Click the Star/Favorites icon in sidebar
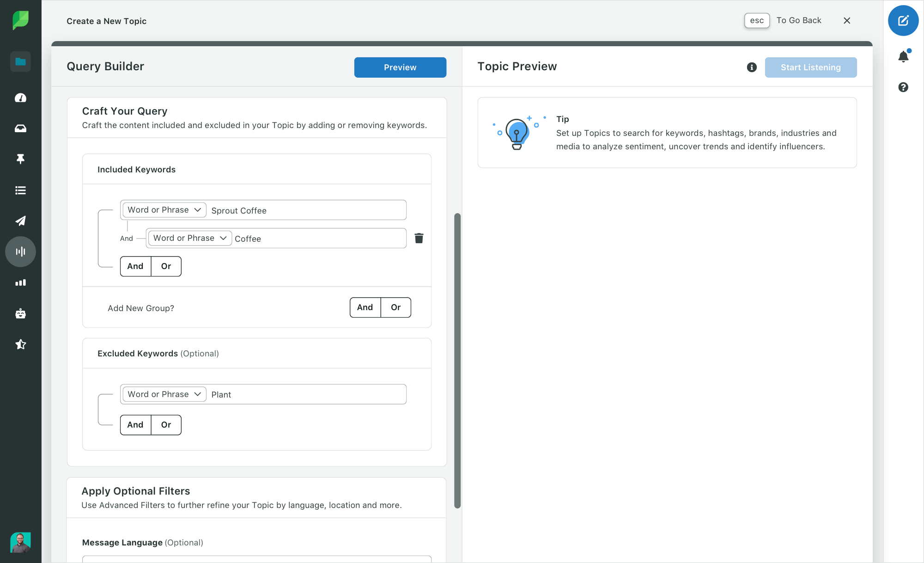This screenshot has width=924, height=563. [x=20, y=344]
